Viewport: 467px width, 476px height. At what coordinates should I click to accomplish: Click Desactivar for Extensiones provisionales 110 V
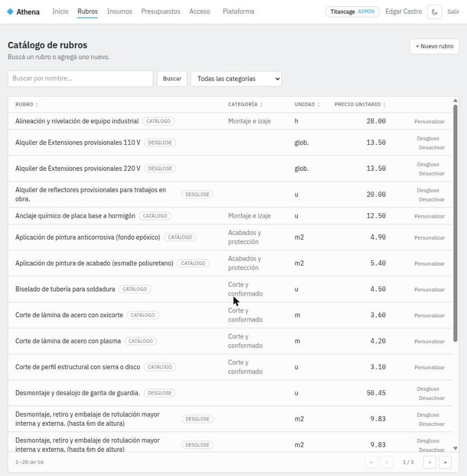(x=432, y=148)
